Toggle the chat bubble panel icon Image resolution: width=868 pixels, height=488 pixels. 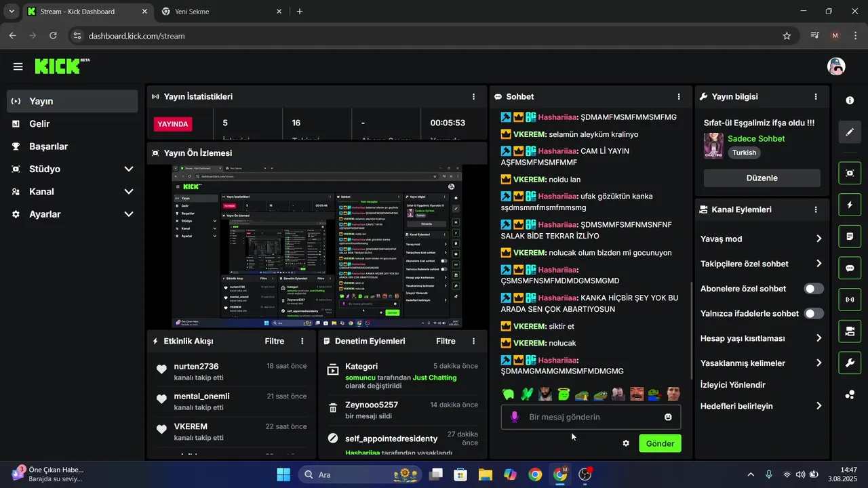click(850, 268)
